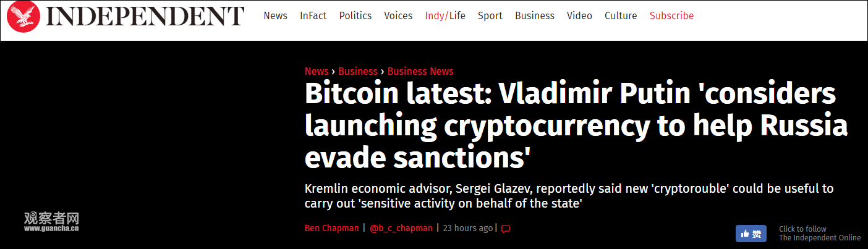Screen dimensions: 868x249
Task: Click the Bitcoin latest article headline
Action: coord(576,126)
